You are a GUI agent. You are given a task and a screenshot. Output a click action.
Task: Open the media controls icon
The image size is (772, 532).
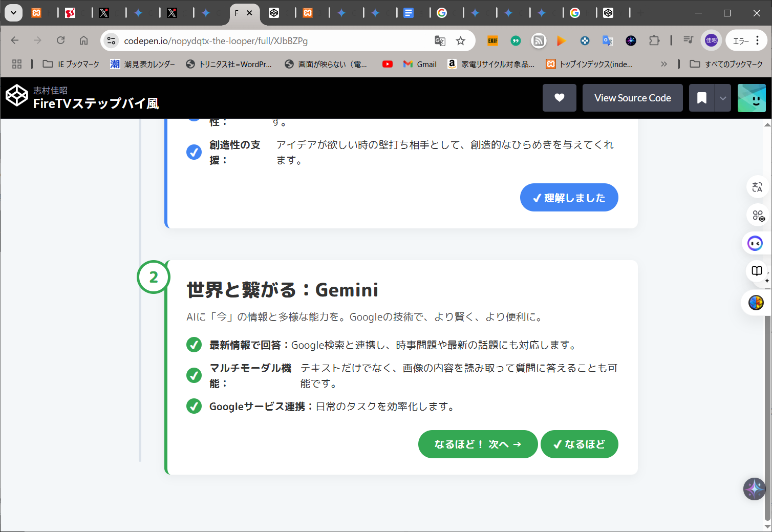click(x=688, y=40)
